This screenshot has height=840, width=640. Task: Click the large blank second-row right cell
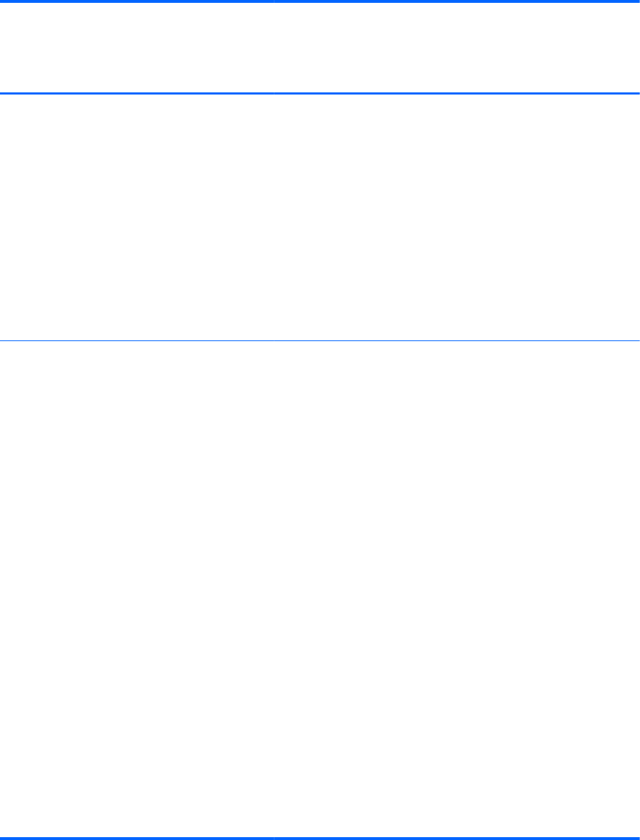pyautogui.click(x=457, y=588)
